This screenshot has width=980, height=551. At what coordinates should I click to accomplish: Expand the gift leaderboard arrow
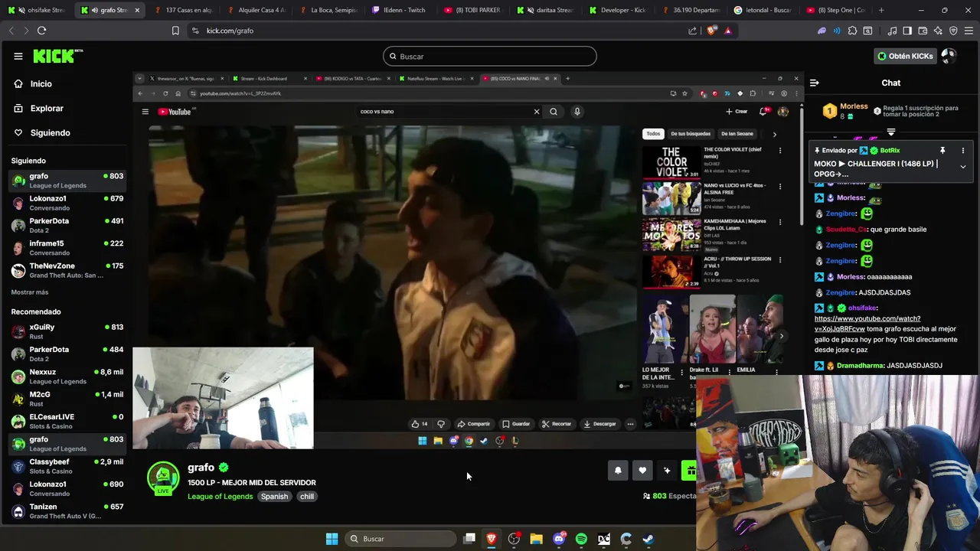[890, 132]
